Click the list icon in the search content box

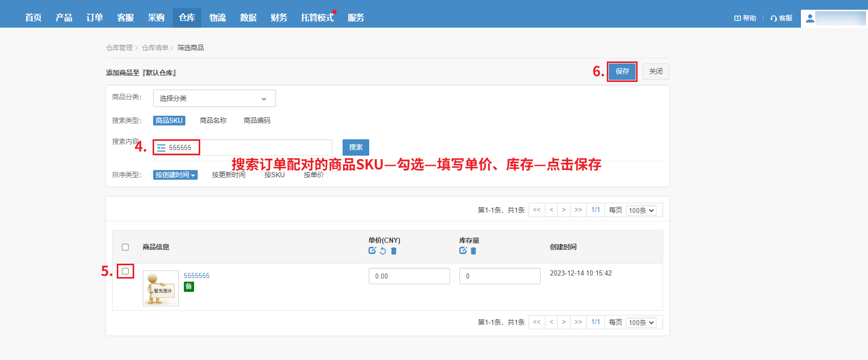(161, 147)
